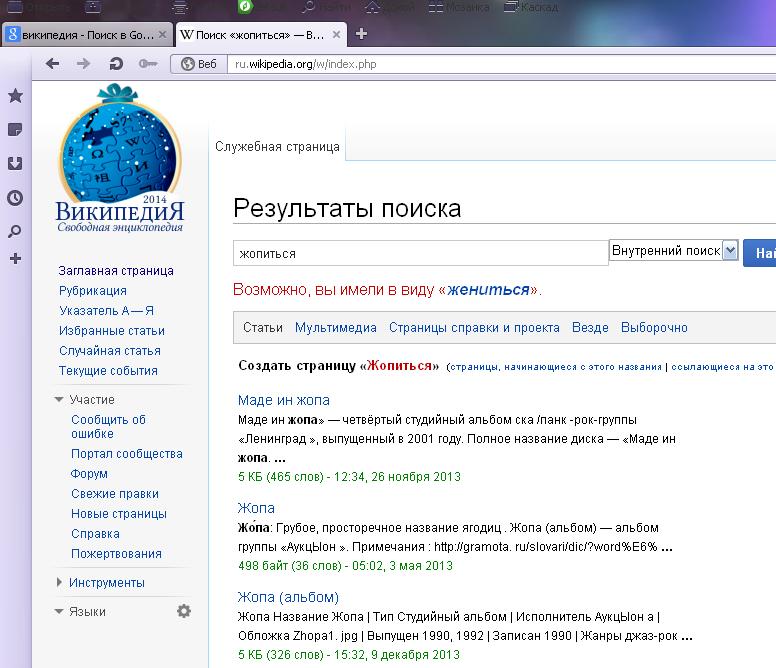Screen dimensions: 776x668
Task: Collapse the 'Языки' sidebar section
Action: [58, 611]
